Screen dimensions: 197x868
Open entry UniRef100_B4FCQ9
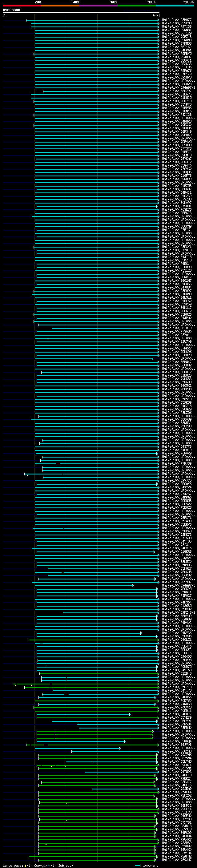pos(177,832)
